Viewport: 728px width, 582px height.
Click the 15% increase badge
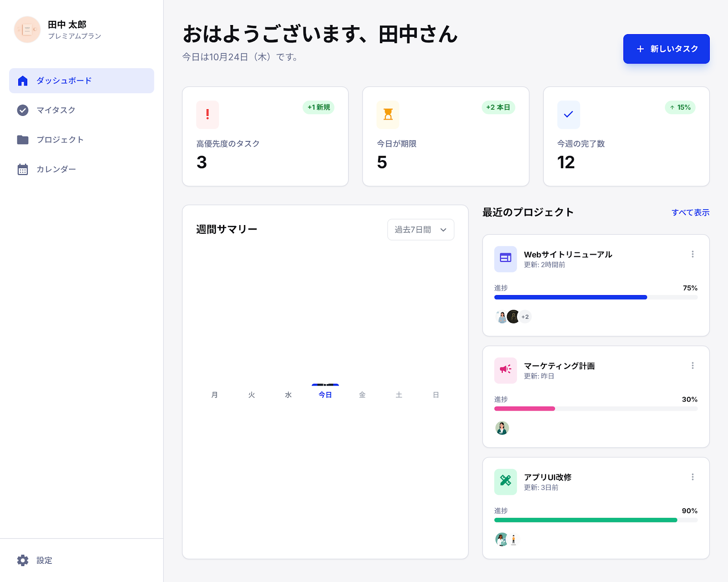(680, 107)
